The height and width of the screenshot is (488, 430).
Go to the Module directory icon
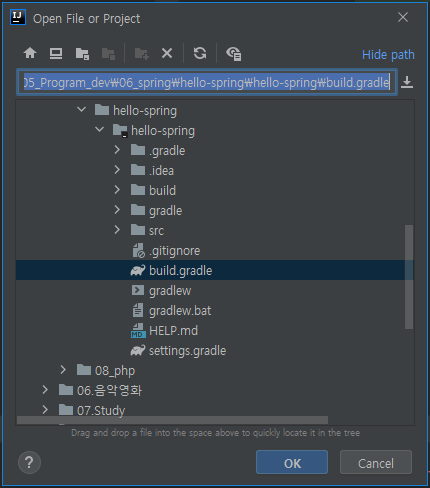[108, 53]
